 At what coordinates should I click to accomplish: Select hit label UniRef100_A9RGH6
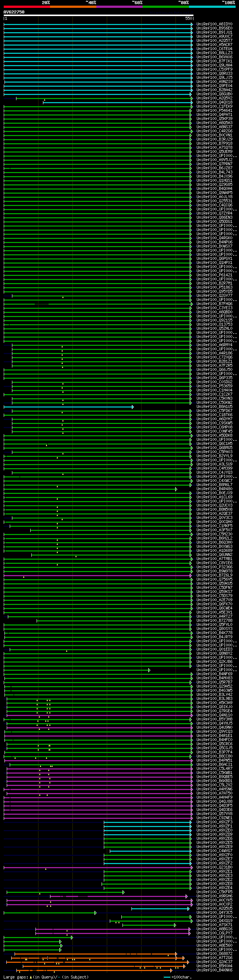tap(214, 896)
